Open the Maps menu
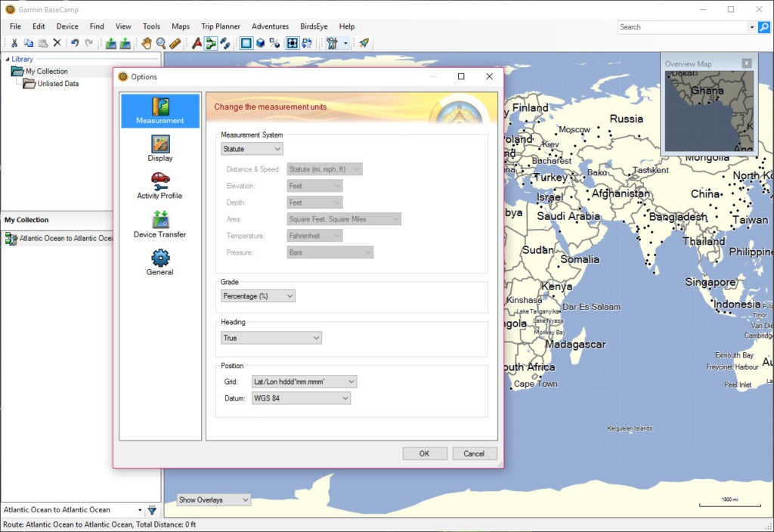This screenshot has height=532, width=774. [181, 26]
